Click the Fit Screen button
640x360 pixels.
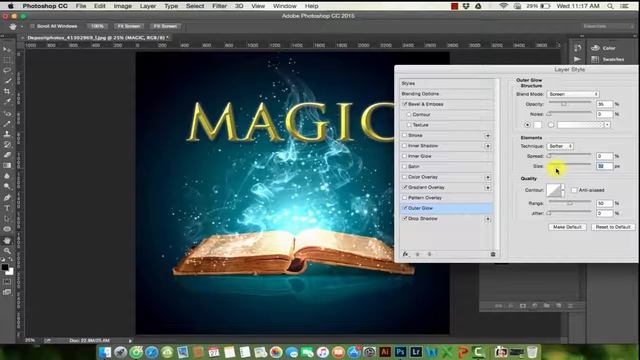click(129, 26)
